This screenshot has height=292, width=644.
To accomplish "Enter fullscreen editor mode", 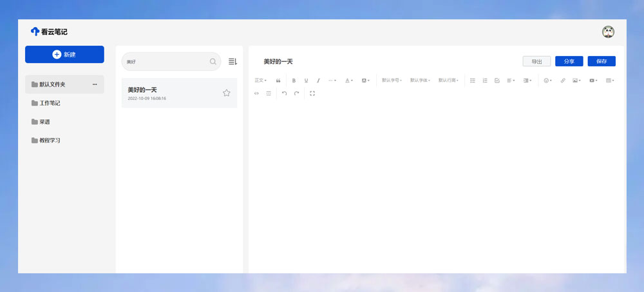I will [312, 93].
